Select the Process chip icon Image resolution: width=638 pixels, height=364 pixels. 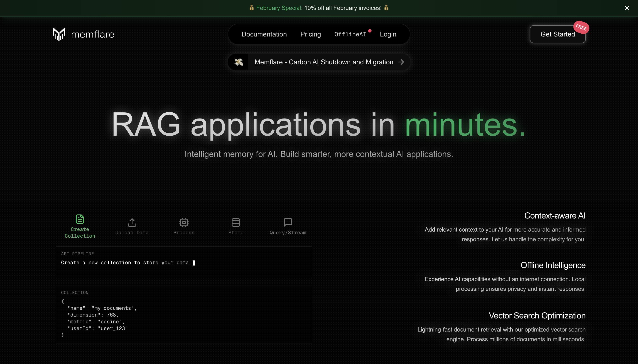pyautogui.click(x=184, y=222)
